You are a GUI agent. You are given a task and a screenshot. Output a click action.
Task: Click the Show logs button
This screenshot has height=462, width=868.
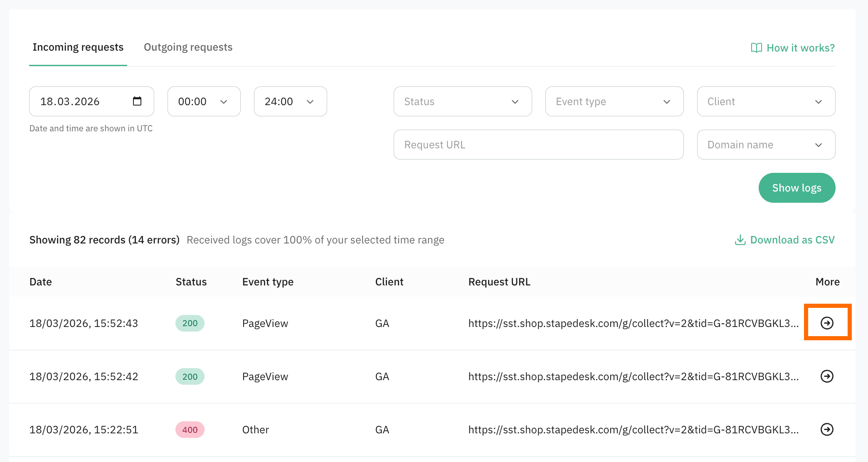point(796,187)
